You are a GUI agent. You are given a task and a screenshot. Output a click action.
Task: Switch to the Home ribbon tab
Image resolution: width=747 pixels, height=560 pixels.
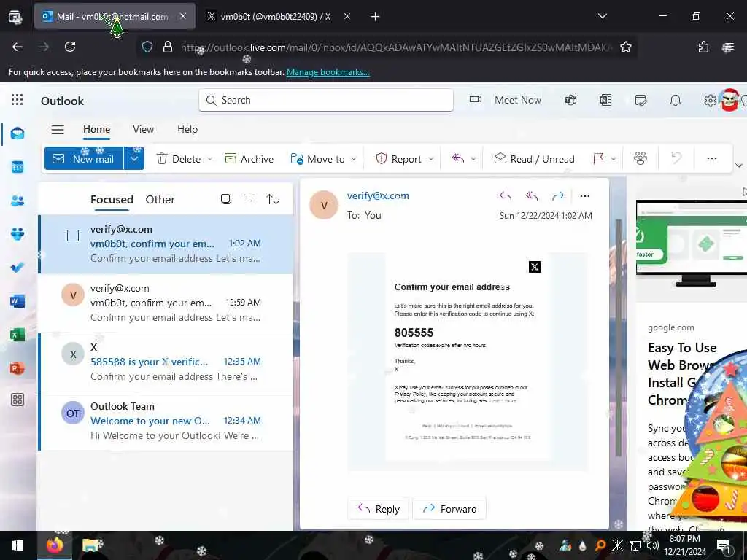[x=97, y=130]
